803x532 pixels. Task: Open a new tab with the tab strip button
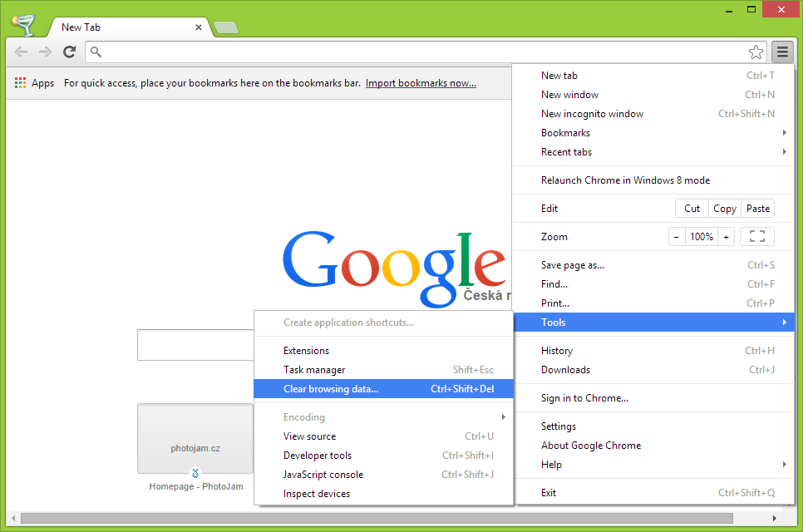[226, 27]
